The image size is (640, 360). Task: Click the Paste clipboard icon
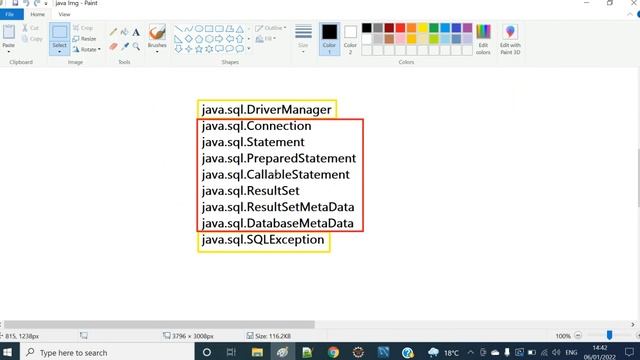click(x=9, y=32)
